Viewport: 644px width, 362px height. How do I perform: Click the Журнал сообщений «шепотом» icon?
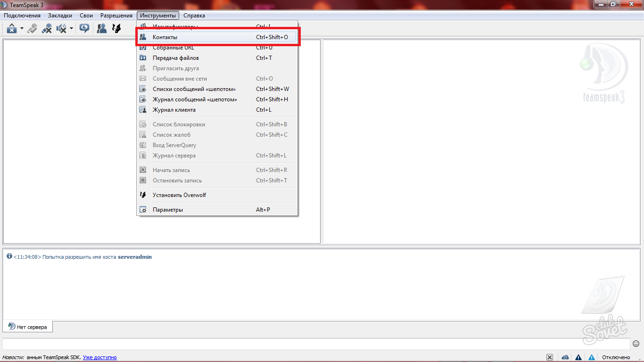click(x=143, y=99)
